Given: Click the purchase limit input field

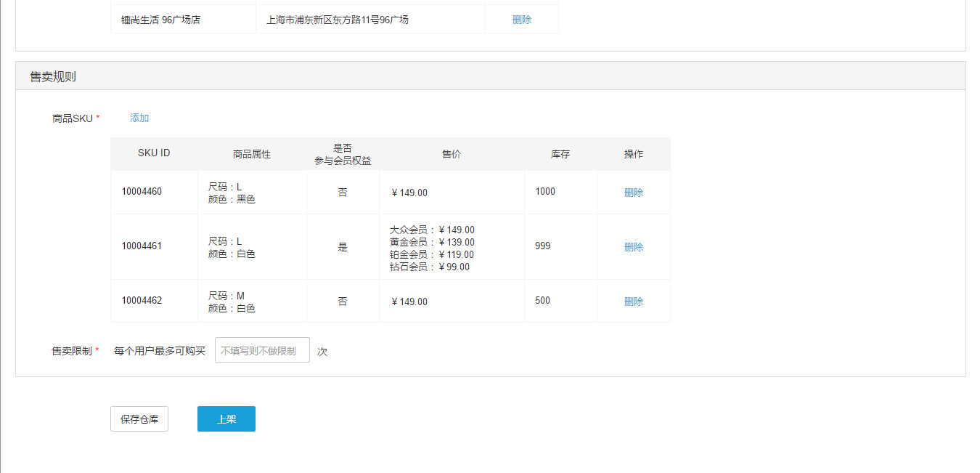Looking at the screenshot, I should click(261, 349).
